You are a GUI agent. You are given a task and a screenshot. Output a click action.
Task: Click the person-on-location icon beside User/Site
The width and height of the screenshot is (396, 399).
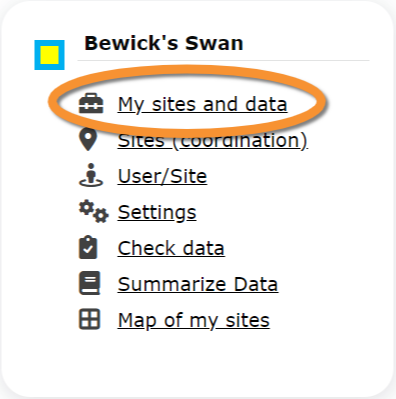click(91, 175)
